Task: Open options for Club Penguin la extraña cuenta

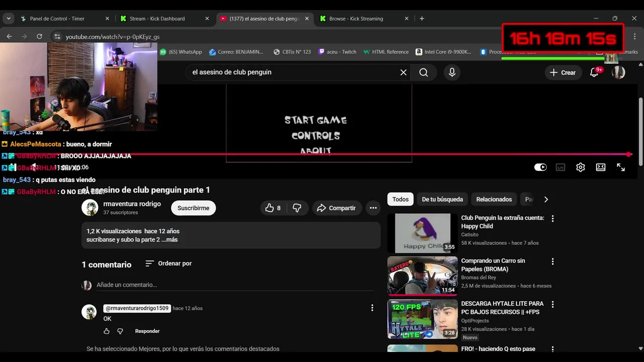Action: coord(553,219)
